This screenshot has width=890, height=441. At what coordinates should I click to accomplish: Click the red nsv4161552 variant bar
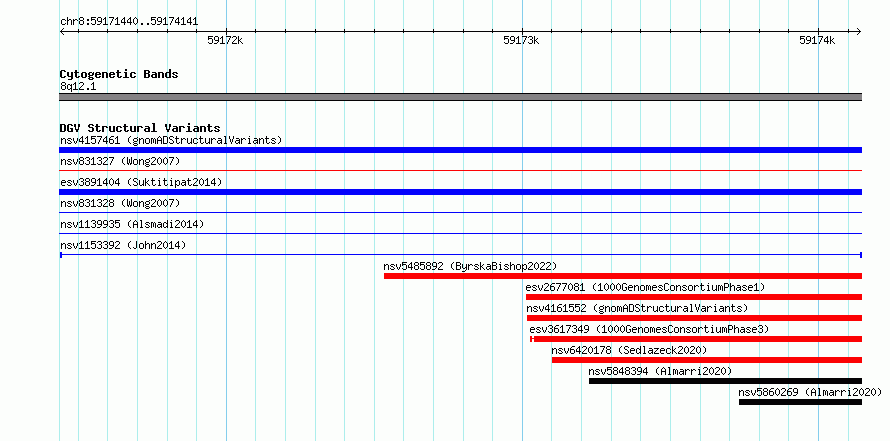[694, 318]
